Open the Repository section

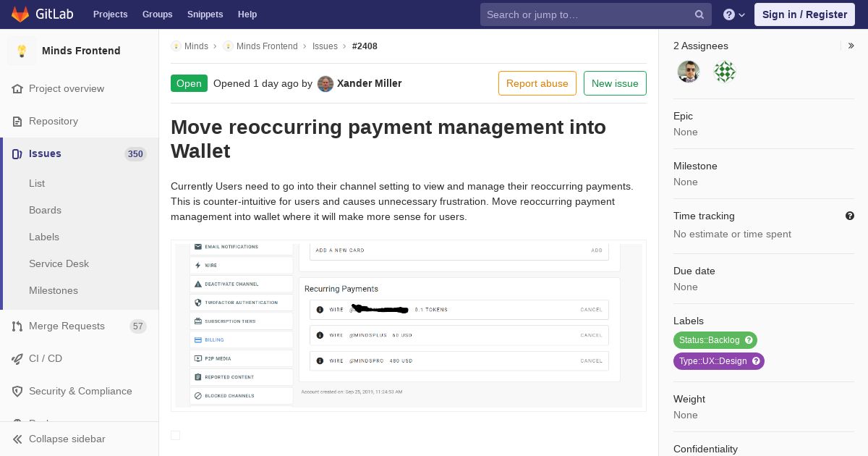tap(54, 121)
